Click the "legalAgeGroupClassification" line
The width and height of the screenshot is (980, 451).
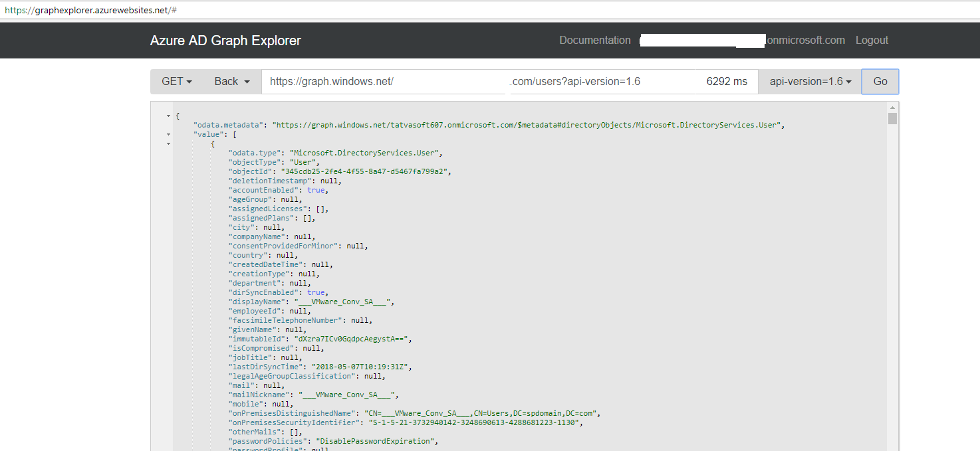pyautogui.click(x=306, y=376)
